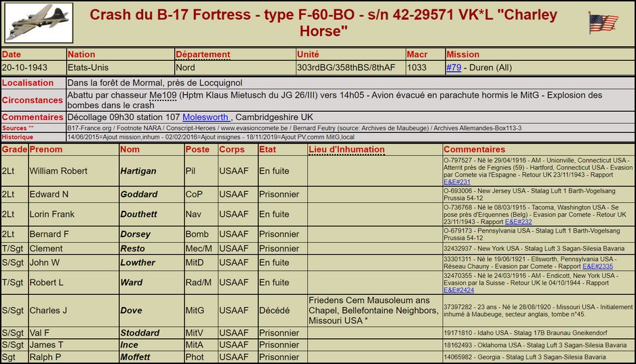Open escape report E&E#231 link
Image resolution: width=636 pixels, height=364 pixels.
point(456,182)
